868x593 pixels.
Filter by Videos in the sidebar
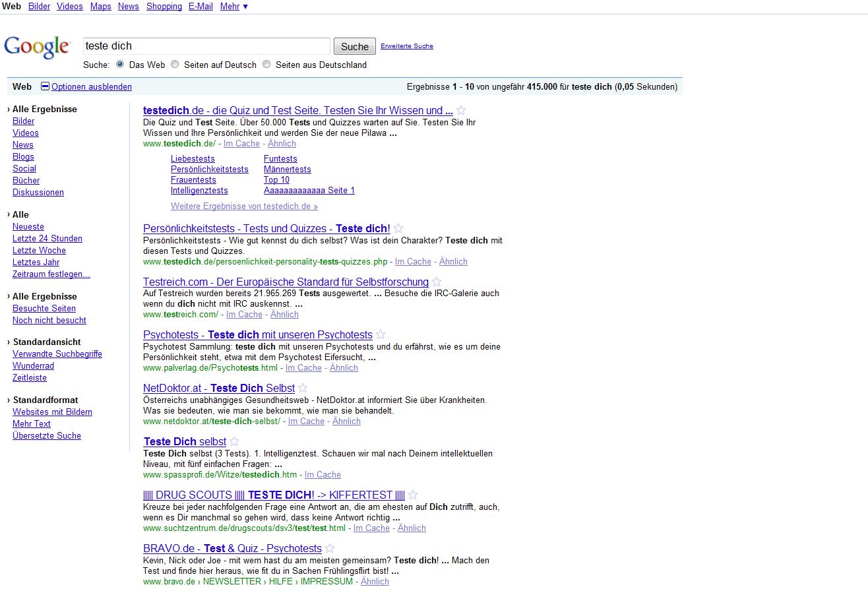pyautogui.click(x=26, y=133)
